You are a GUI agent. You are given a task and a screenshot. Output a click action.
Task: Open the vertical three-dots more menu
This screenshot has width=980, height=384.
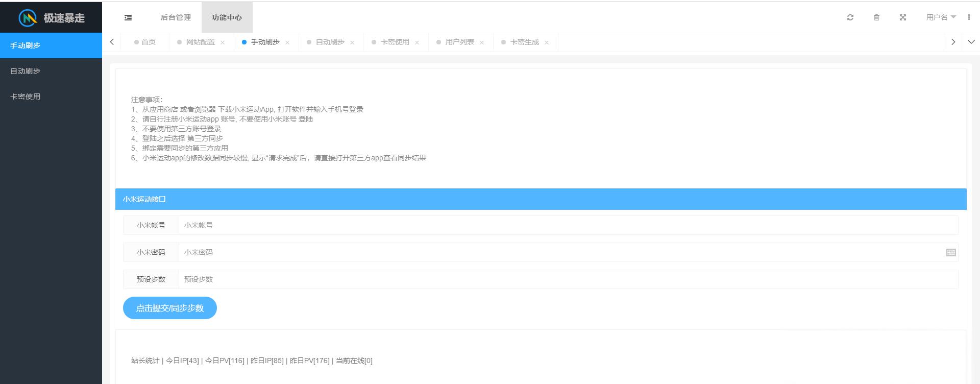[969, 17]
